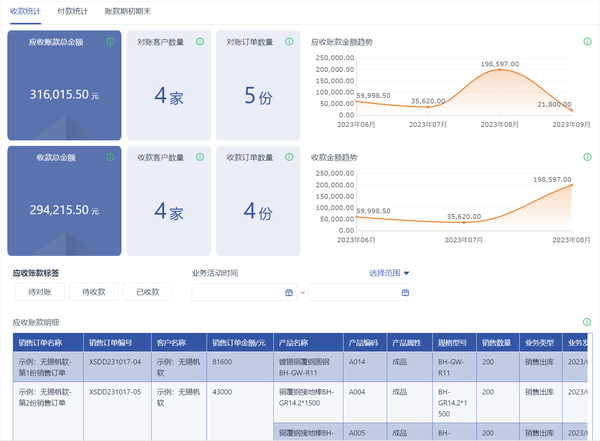Viewport: 600px width, 441px height.
Task: Click product code A014 cell
Action: (365, 367)
